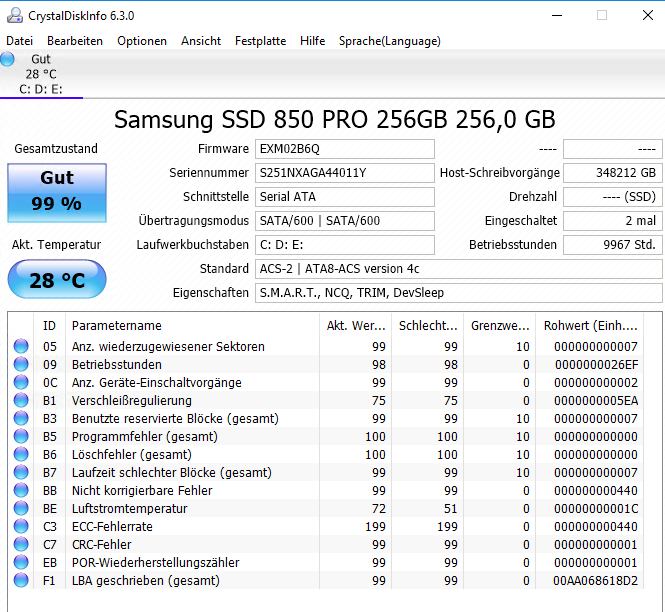
Task: Click the Firmware field EXM02B6Q
Action: [x=345, y=149]
